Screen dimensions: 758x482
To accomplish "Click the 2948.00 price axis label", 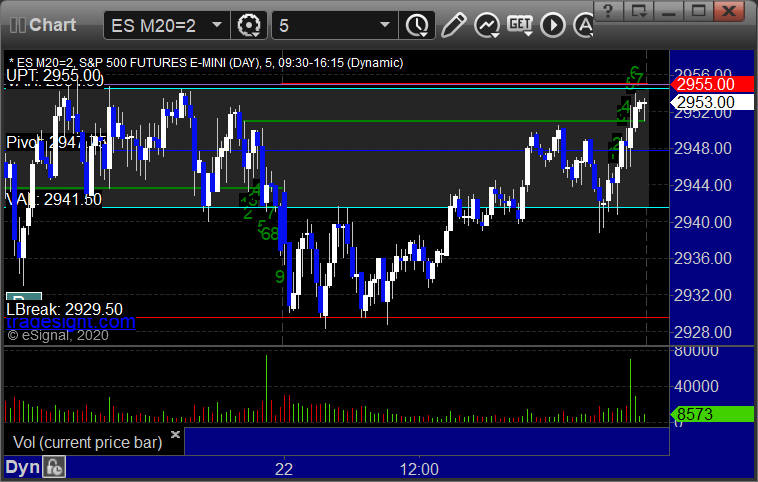I will click(702, 148).
